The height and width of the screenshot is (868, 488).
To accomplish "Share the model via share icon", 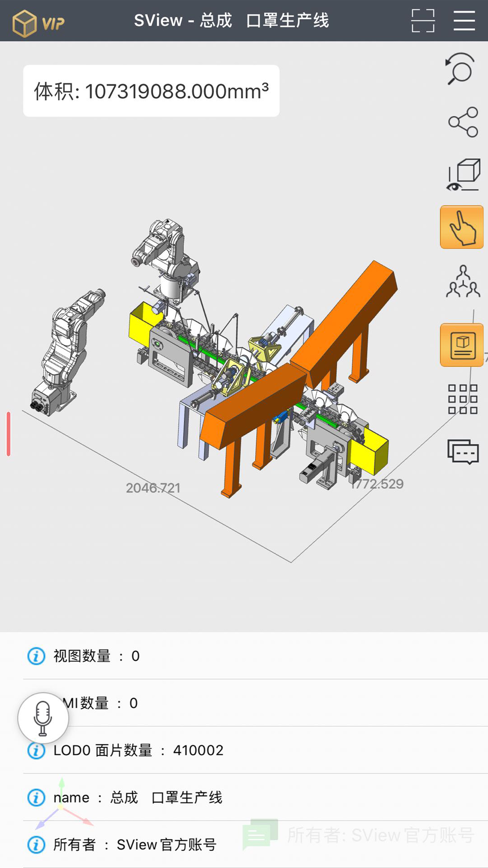I will [x=463, y=122].
